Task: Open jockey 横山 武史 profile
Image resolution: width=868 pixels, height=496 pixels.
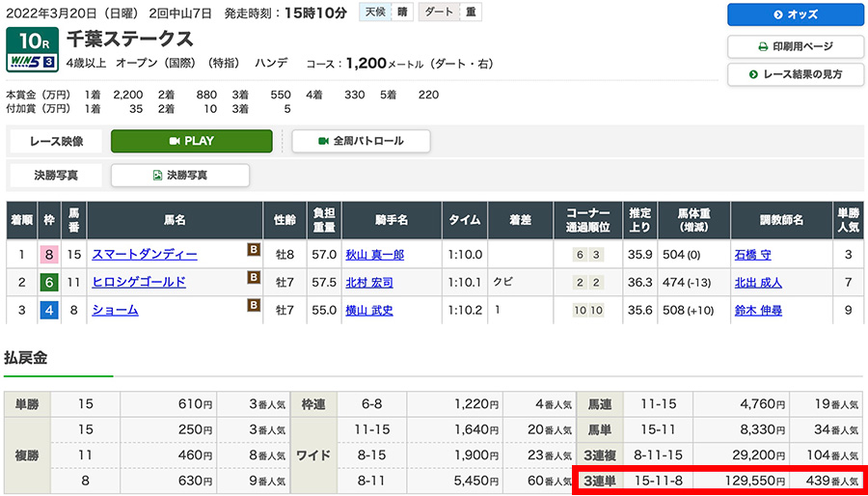Action: tap(368, 311)
